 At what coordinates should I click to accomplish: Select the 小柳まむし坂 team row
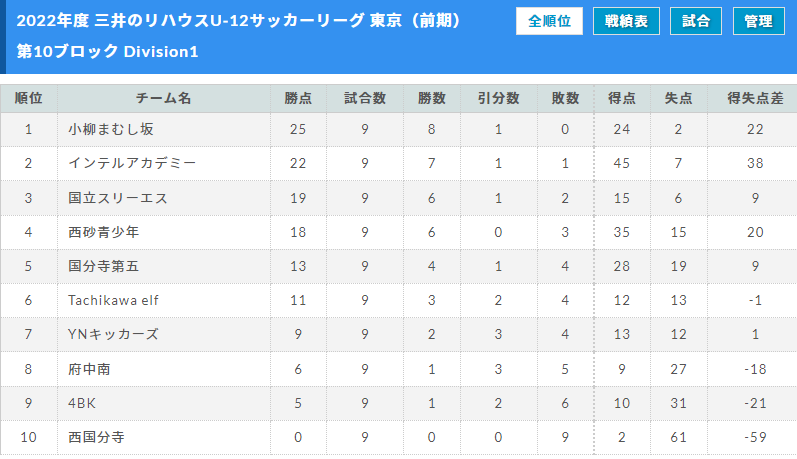click(x=398, y=130)
